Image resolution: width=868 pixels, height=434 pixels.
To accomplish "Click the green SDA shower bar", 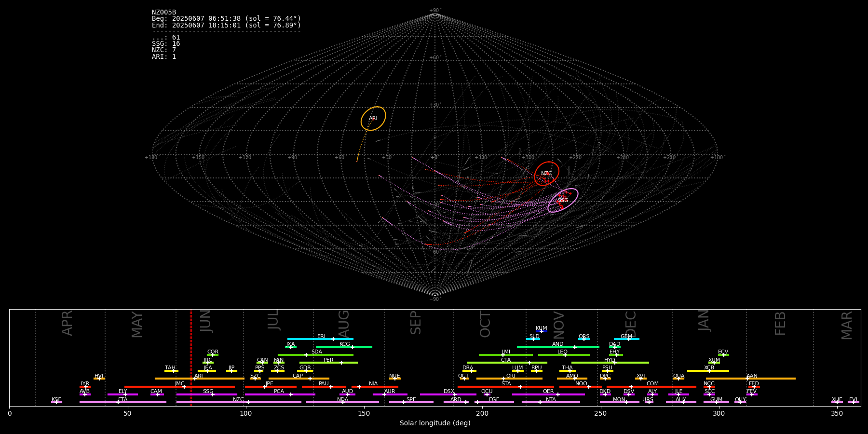I will point(315,355).
